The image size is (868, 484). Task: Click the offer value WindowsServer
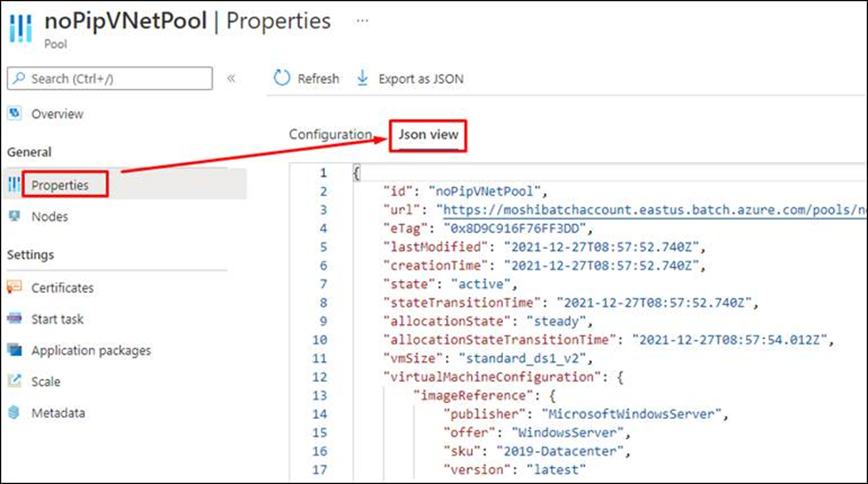(567, 432)
